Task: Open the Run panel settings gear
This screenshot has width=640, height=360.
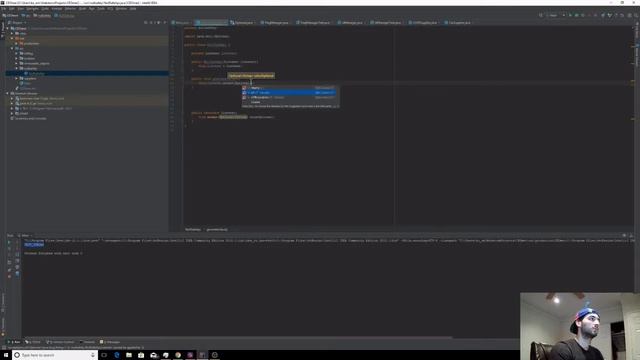Action: pyautogui.click(x=624, y=236)
